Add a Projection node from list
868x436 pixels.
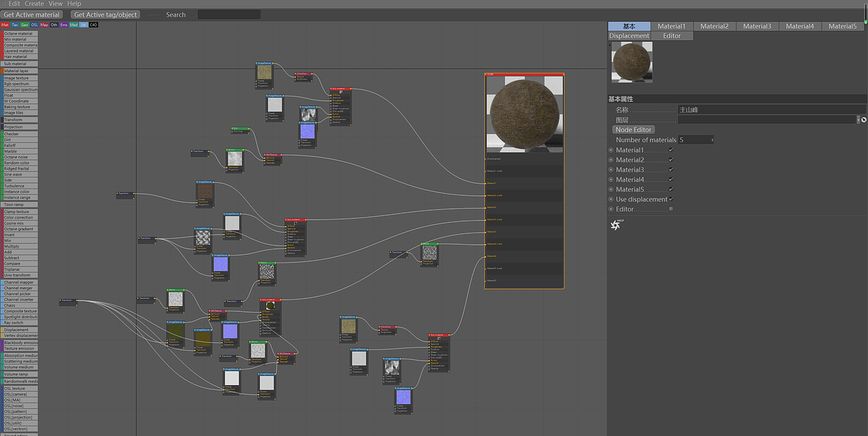[19, 127]
